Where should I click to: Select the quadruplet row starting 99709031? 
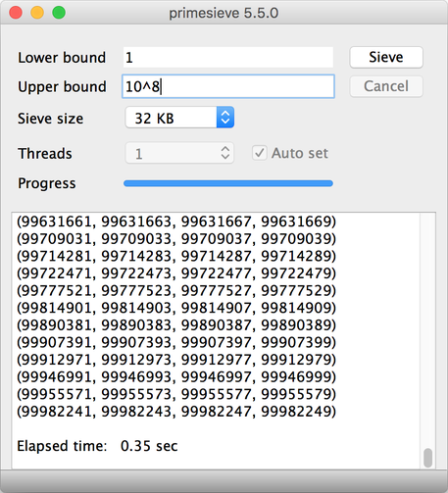176,239
